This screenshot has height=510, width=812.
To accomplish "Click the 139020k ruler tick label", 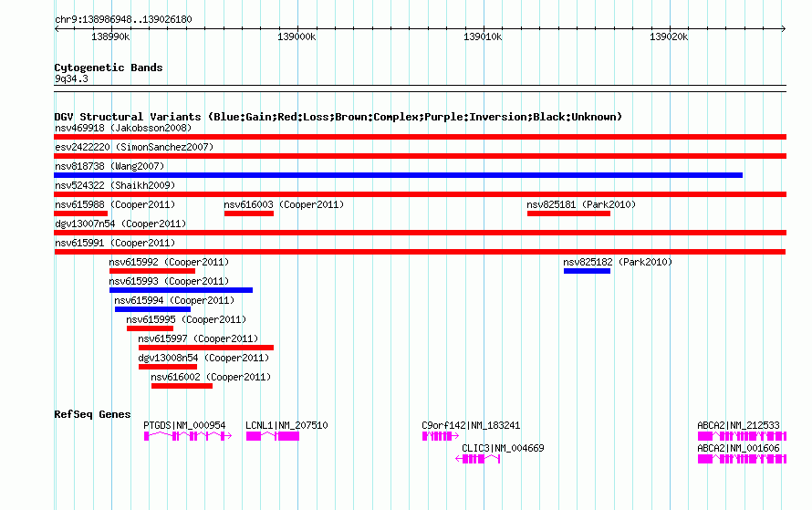I will click(669, 36).
